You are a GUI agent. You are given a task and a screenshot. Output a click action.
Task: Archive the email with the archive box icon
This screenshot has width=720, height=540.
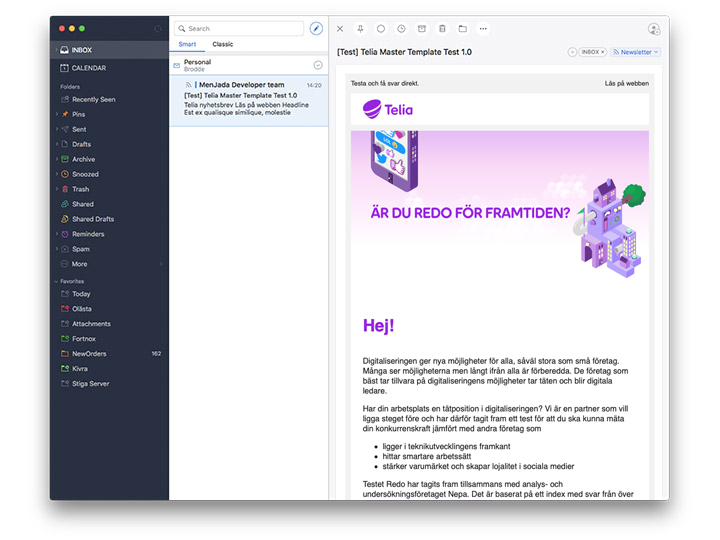tap(422, 28)
